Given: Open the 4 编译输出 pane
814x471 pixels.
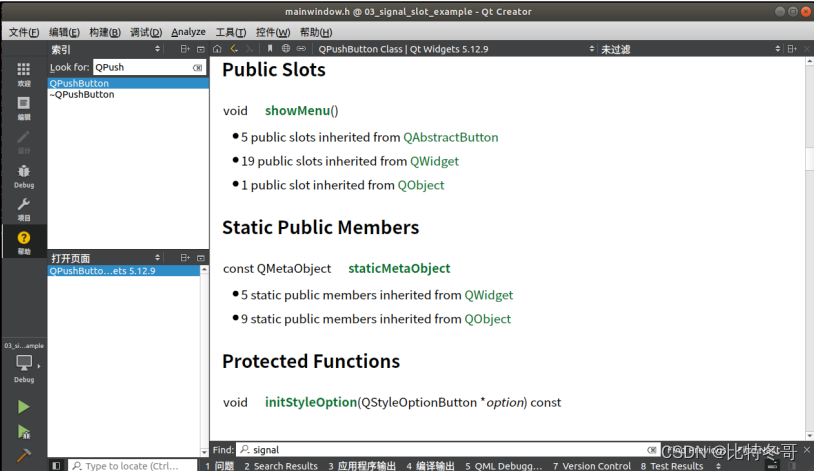Looking at the screenshot, I should click(x=431, y=466).
